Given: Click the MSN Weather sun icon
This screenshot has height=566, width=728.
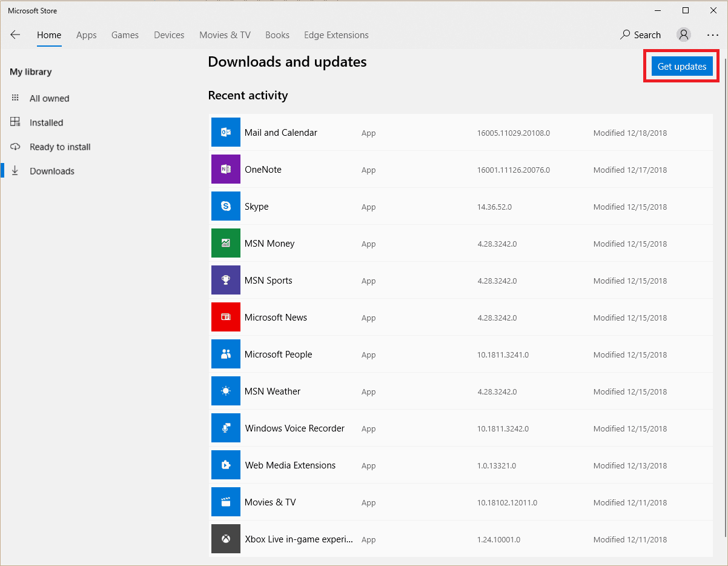Looking at the screenshot, I should (x=226, y=391).
